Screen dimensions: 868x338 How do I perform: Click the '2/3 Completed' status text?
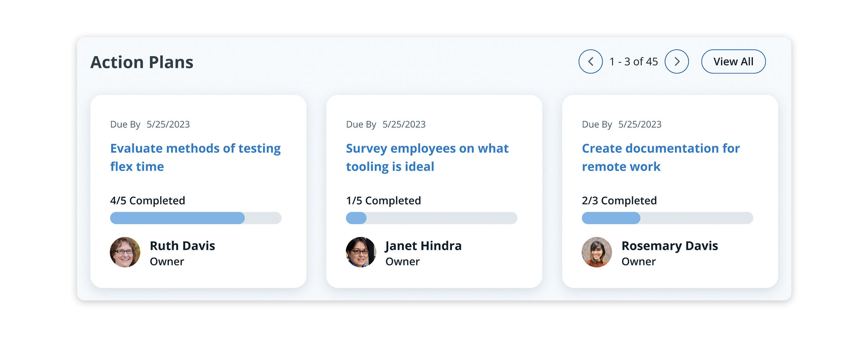tap(619, 201)
